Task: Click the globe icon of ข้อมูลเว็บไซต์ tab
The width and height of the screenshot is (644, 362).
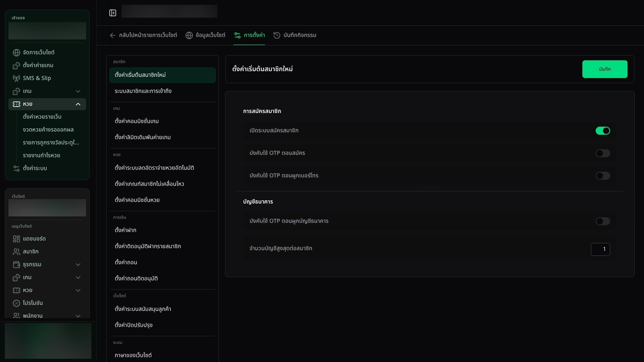Action: (189, 35)
